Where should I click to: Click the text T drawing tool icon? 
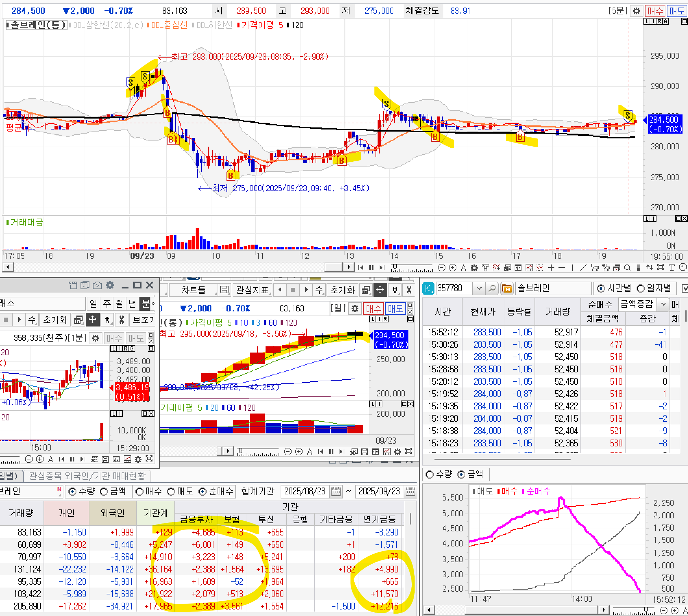[x=672, y=268]
